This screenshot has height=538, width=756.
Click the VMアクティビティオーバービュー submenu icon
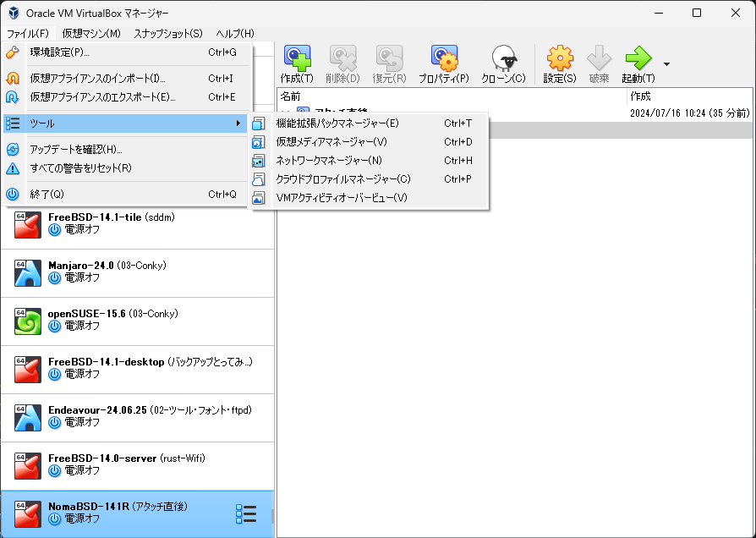[x=259, y=198]
